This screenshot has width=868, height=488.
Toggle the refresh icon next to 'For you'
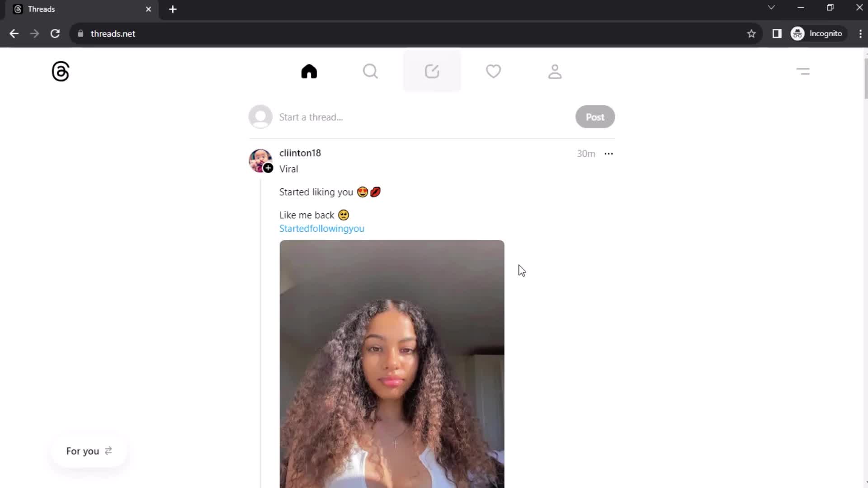click(108, 450)
